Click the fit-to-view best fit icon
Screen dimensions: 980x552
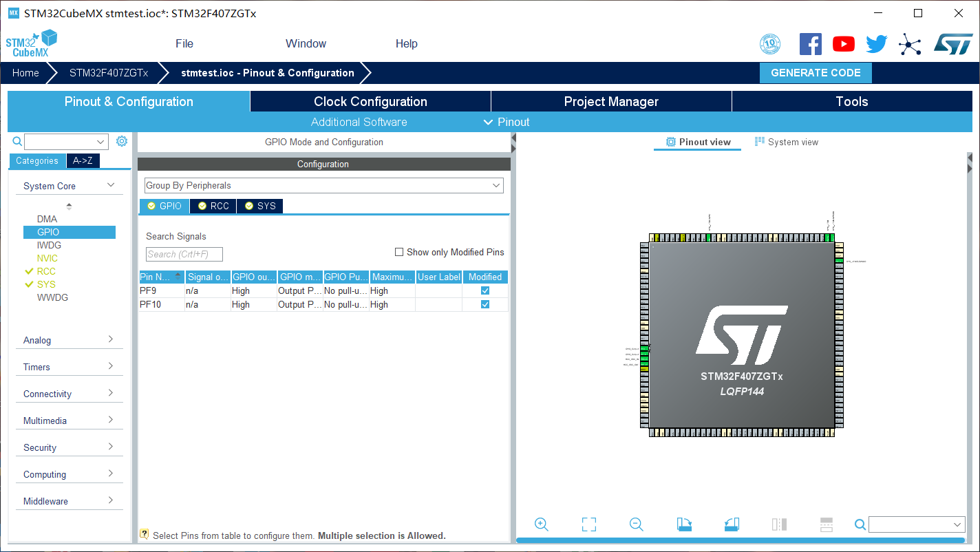point(589,524)
